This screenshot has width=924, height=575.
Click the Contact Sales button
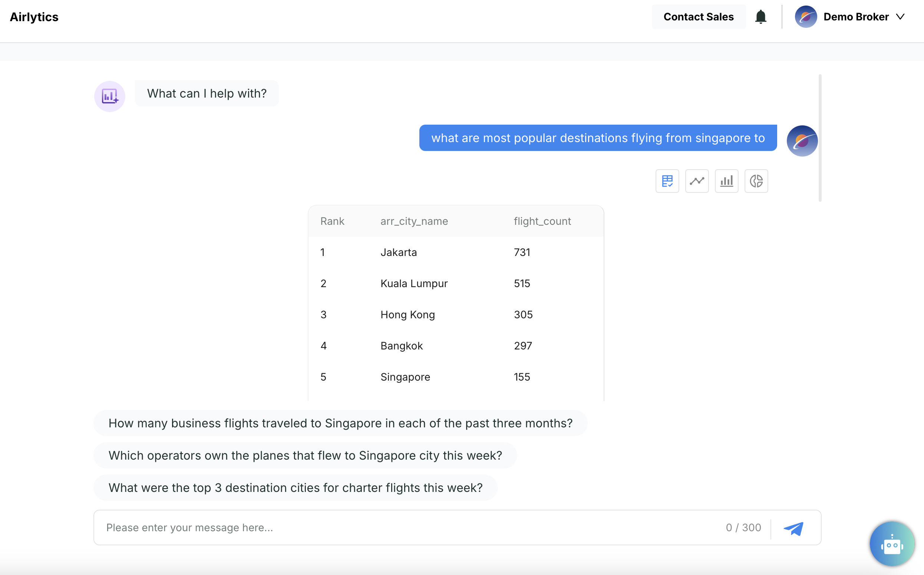(699, 17)
